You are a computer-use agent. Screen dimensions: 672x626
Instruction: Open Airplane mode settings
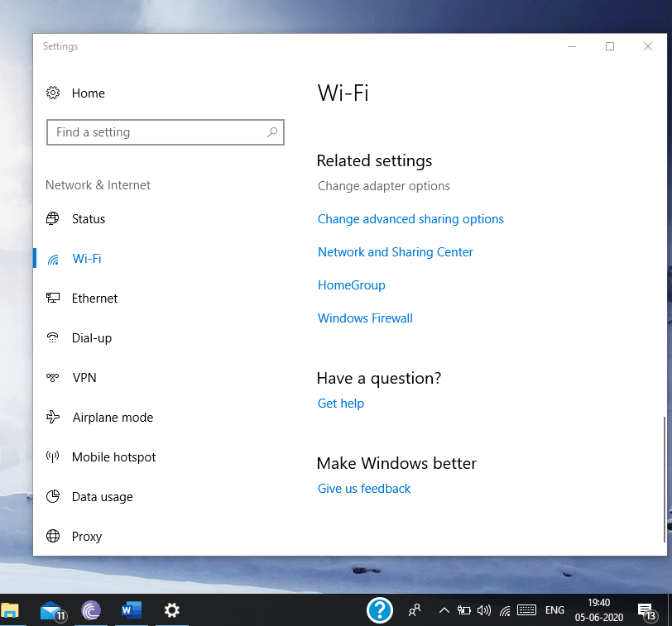pos(112,417)
